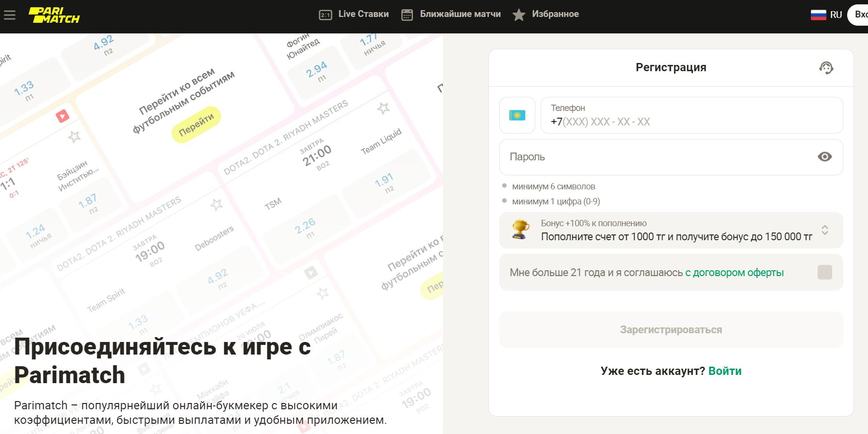Focus the Телефон input field
Screen dimensions: 868x434
691,115
